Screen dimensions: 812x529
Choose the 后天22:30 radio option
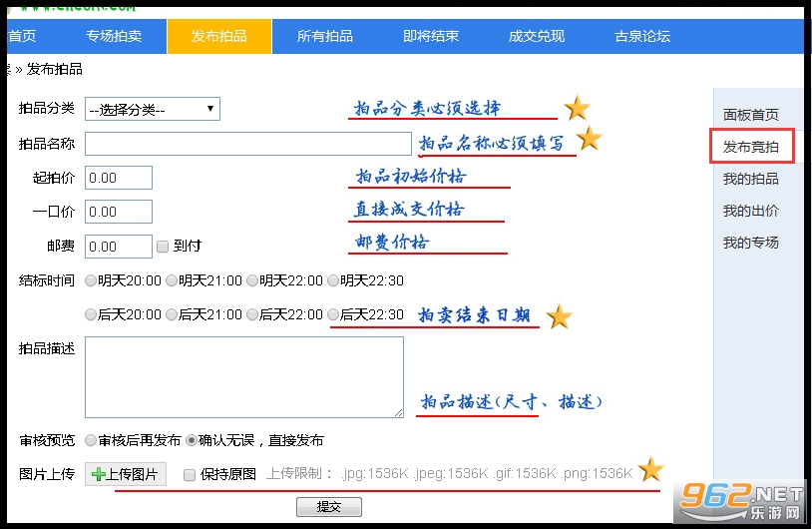coord(333,314)
